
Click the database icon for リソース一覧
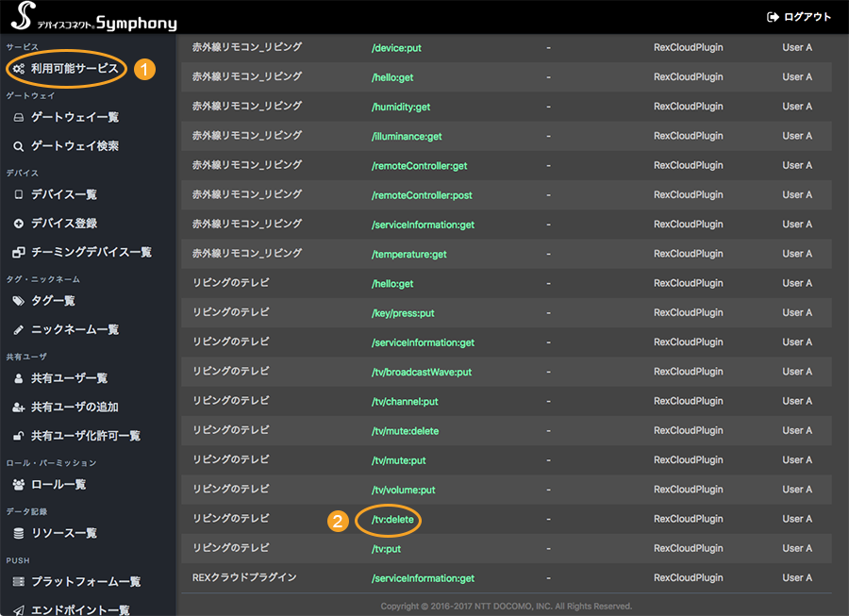[19, 533]
